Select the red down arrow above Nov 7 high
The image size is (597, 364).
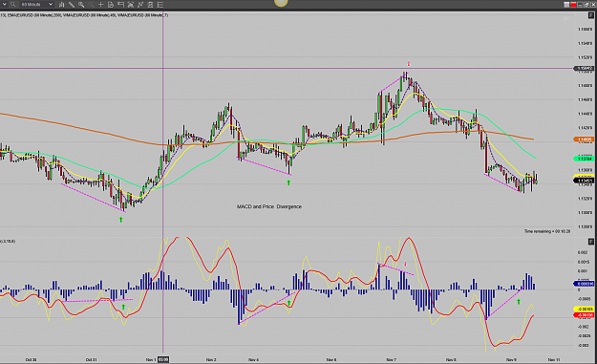409,64
